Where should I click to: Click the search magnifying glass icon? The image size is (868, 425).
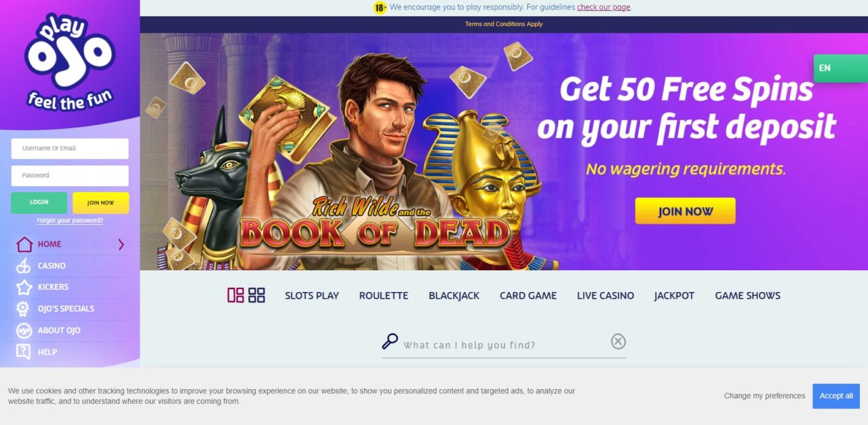[390, 341]
